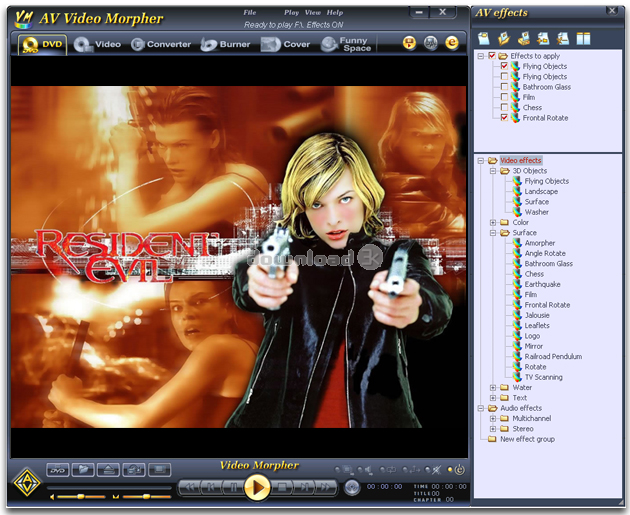
Task: Collapse the Effects to apply tree
Action: (x=481, y=56)
